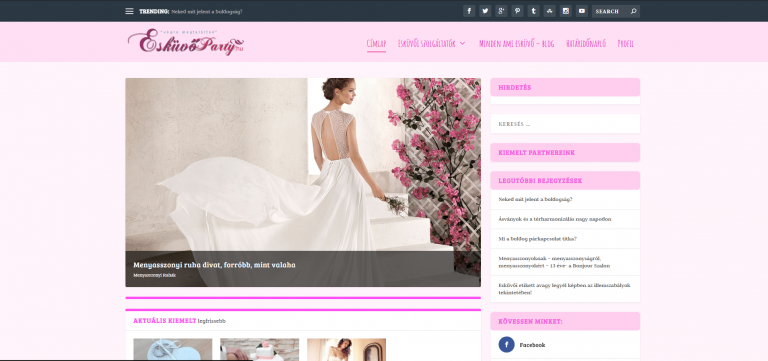
Task: Open the hamburger menu in top bar
Action: pyautogui.click(x=129, y=11)
